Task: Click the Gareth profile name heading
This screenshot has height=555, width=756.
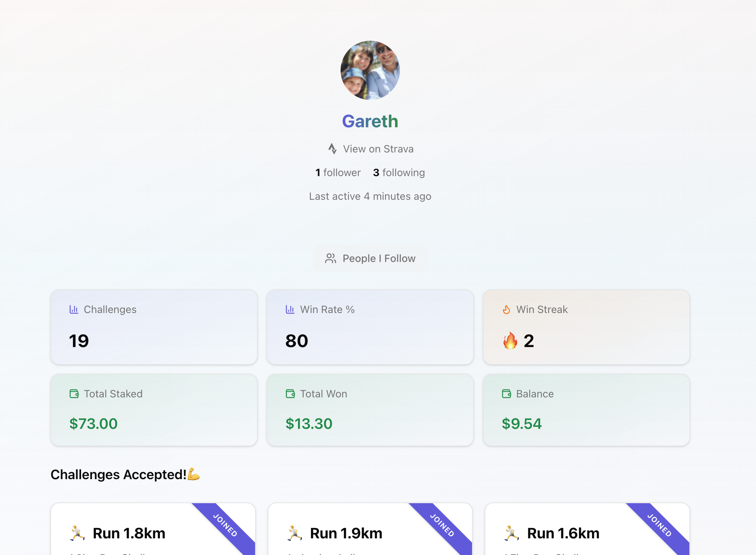Action: (370, 121)
